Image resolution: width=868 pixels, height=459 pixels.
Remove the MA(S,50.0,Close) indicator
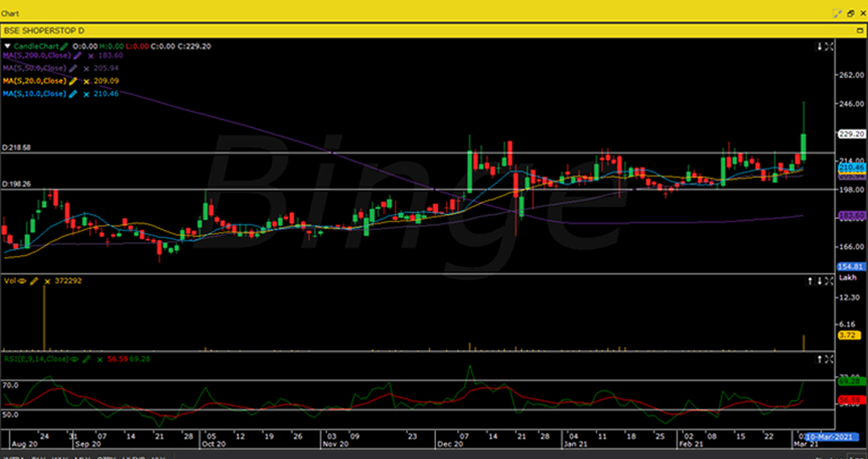click(86, 68)
